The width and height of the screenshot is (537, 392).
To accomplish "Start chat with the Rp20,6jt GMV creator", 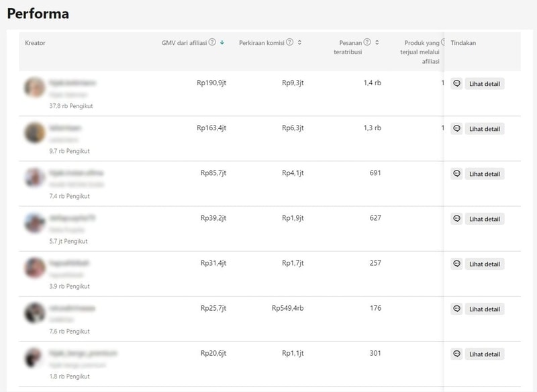I will (x=456, y=354).
